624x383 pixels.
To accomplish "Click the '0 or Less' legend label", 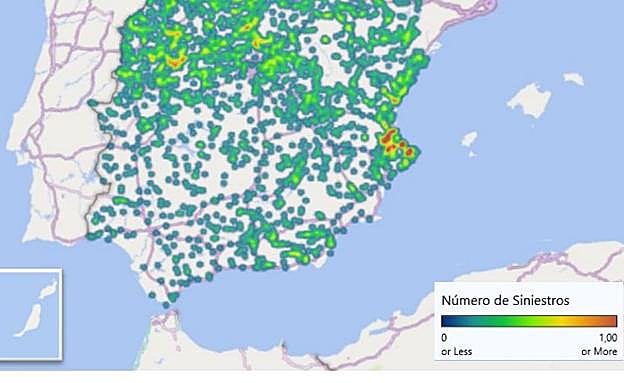I will (456, 345).
